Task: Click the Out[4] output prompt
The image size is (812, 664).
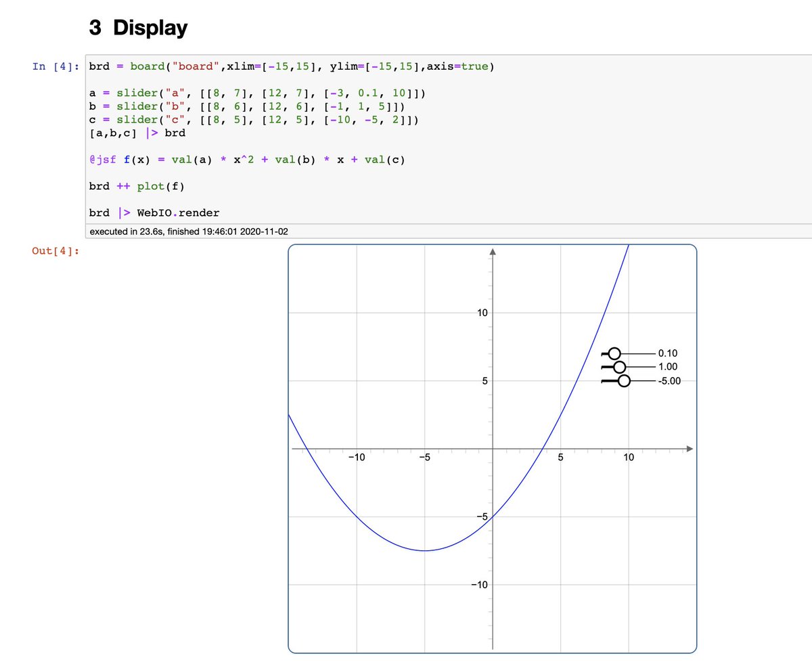Action: click(55, 251)
